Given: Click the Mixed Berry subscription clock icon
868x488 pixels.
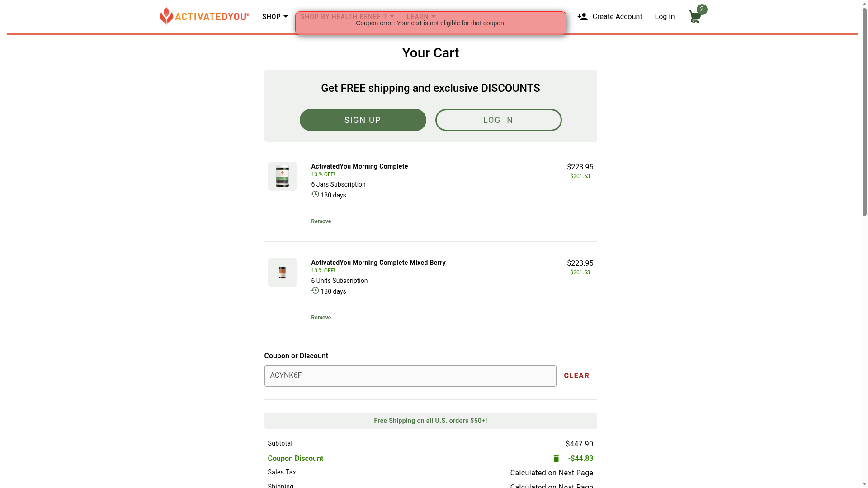Looking at the screenshot, I should (x=315, y=291).
